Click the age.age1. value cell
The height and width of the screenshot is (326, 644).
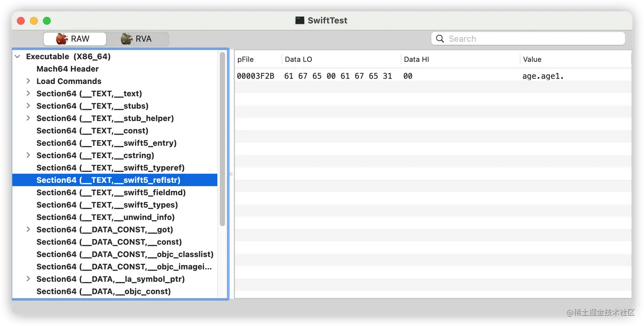coord(543,76)
